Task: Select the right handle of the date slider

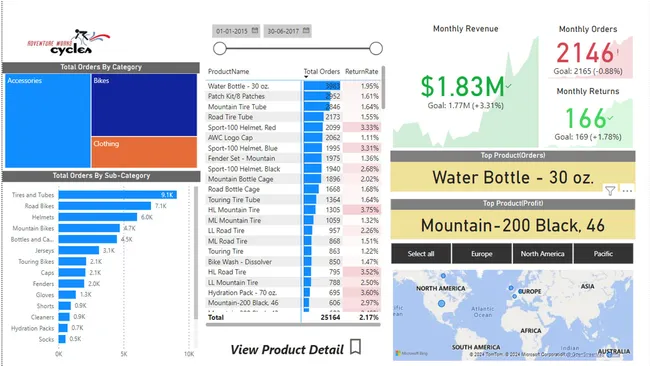Action: coord(376,48)
